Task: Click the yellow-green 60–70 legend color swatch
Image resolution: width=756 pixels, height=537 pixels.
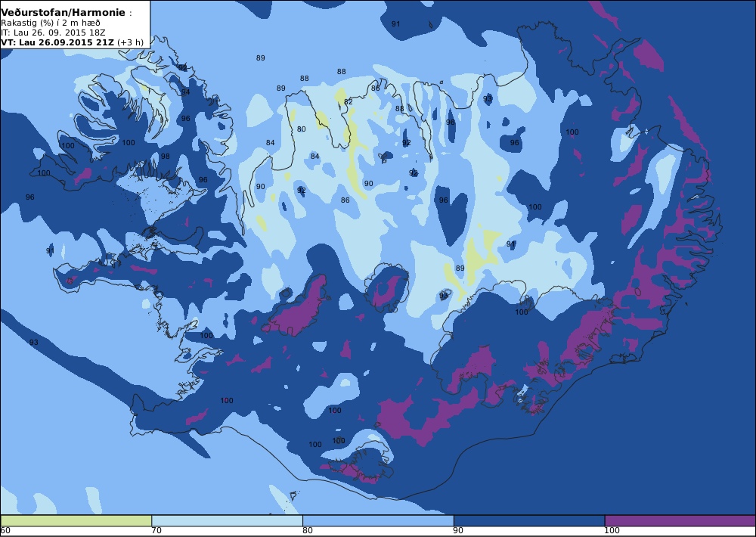Action: point(76,520)
